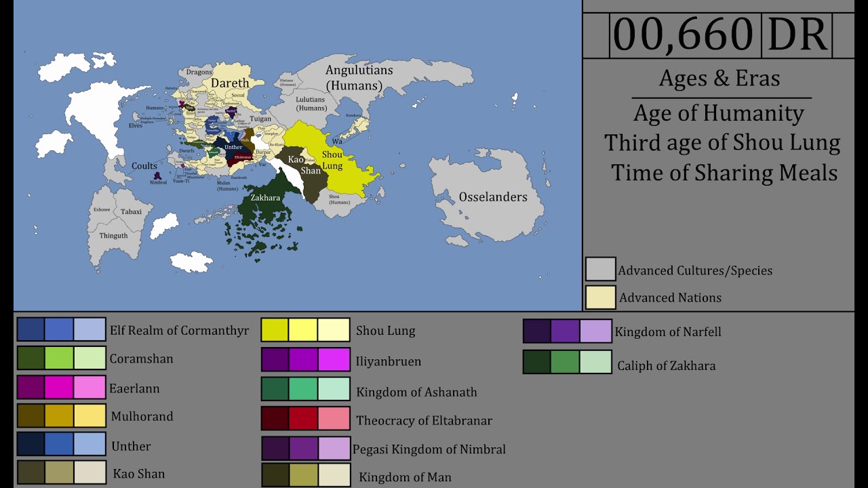This screenshot has width=868, height=488.
Task: Click the light blue Unther swatch
Action: pos(90,444)
